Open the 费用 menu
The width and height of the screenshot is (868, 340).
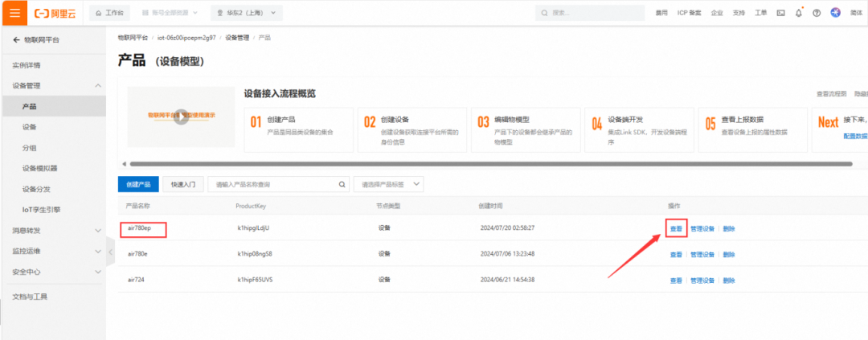661,14
